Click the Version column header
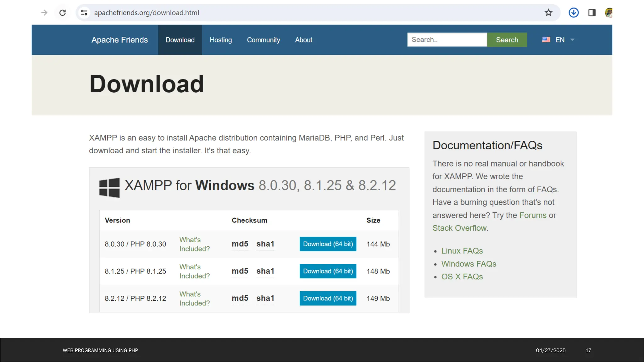This screenshot has width=644, height=362. tap(117, 220)
